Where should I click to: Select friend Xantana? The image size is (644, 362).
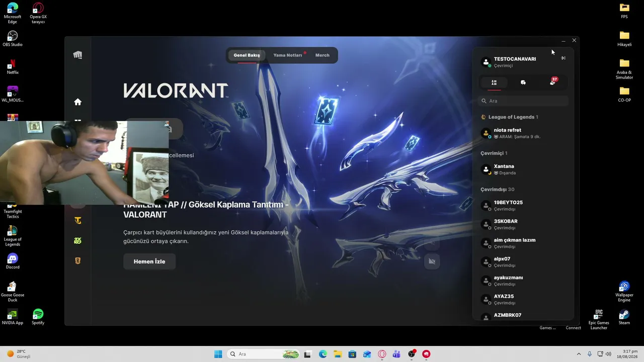[523, 169]
